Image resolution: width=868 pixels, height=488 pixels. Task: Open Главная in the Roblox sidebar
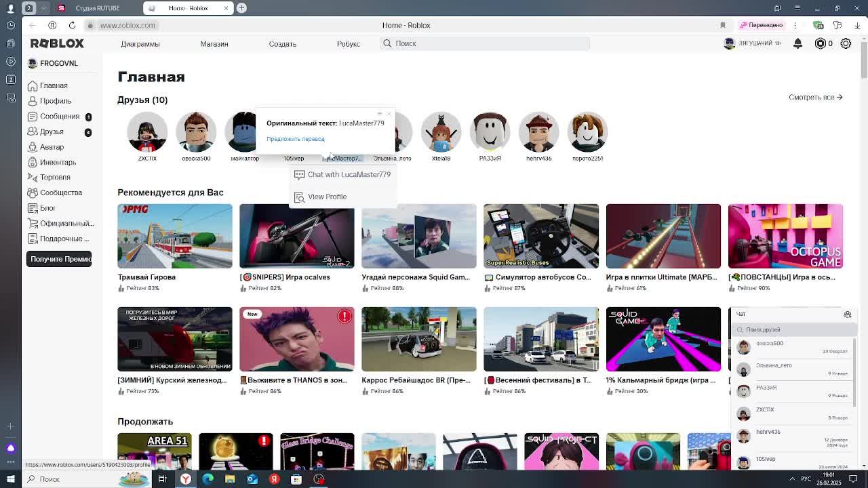[47, 86]
